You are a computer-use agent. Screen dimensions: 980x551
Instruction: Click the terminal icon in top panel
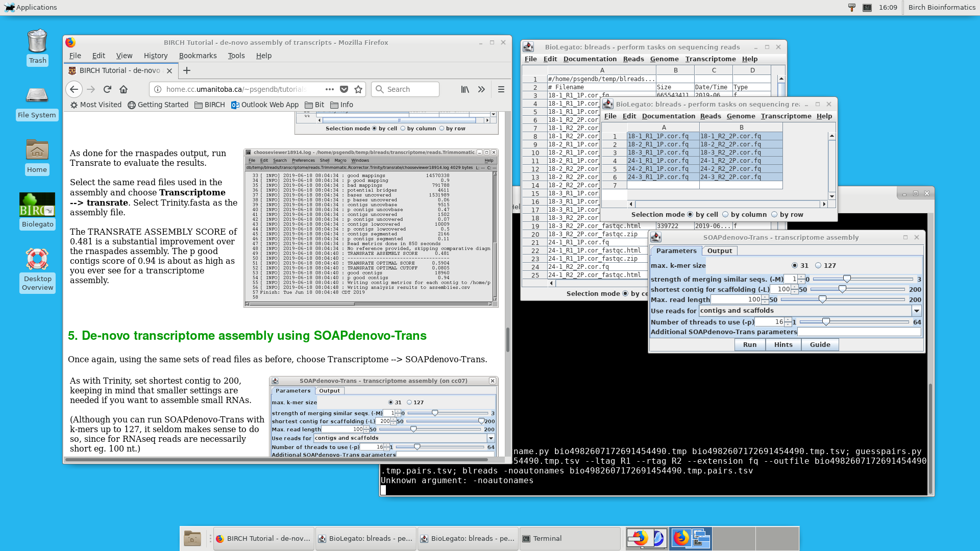(867, 7)
